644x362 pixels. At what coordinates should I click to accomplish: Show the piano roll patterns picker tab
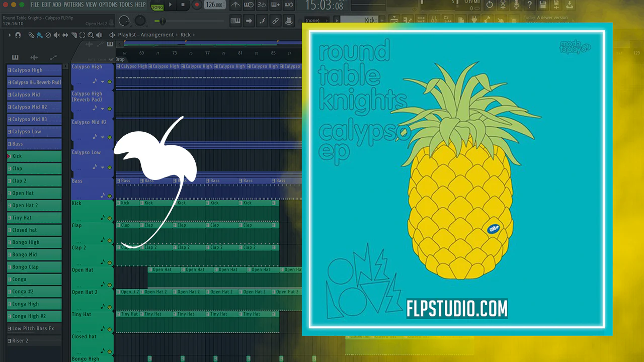(15, 57)
